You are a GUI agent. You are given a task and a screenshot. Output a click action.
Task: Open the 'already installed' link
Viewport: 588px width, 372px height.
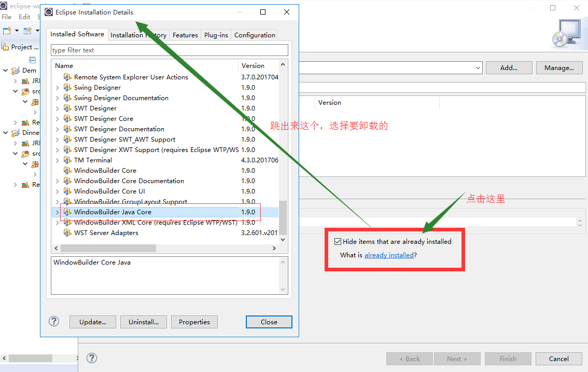389,255
